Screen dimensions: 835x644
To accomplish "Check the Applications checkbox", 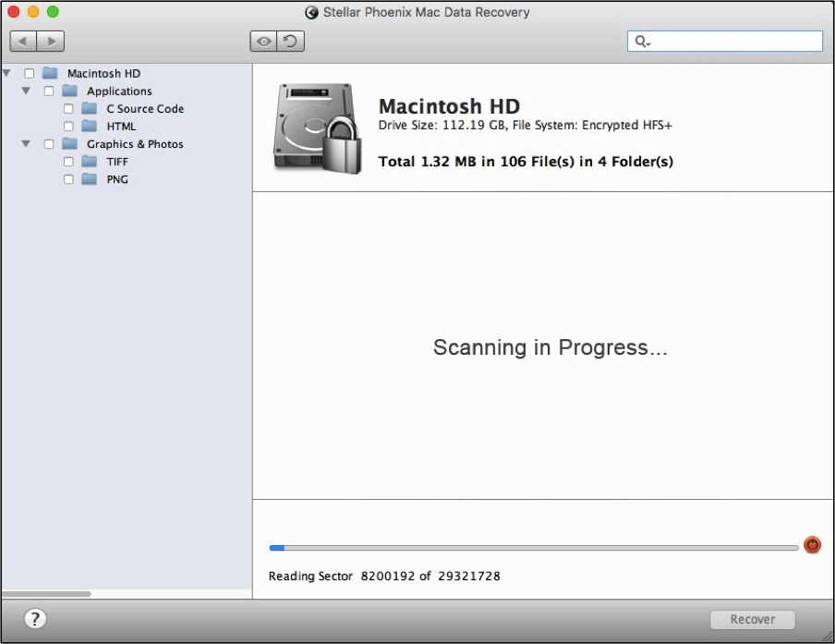I will pyautogui.click(x=49, y=91).
